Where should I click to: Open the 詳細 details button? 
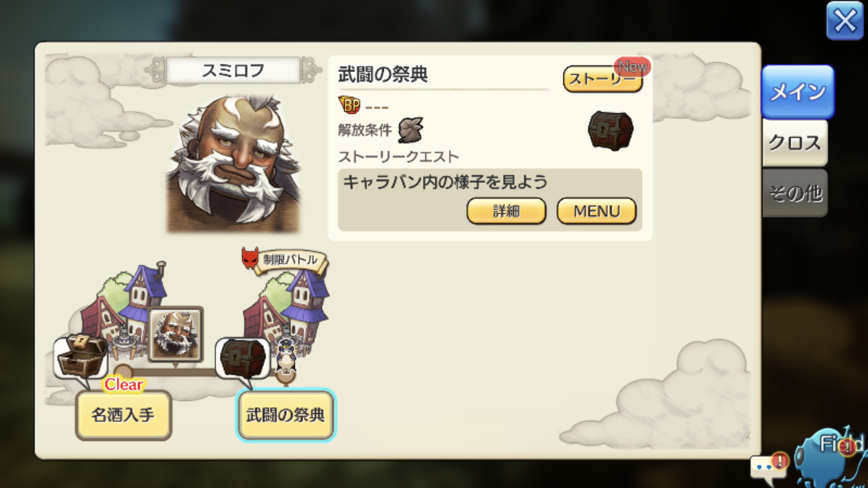point(506,211)
